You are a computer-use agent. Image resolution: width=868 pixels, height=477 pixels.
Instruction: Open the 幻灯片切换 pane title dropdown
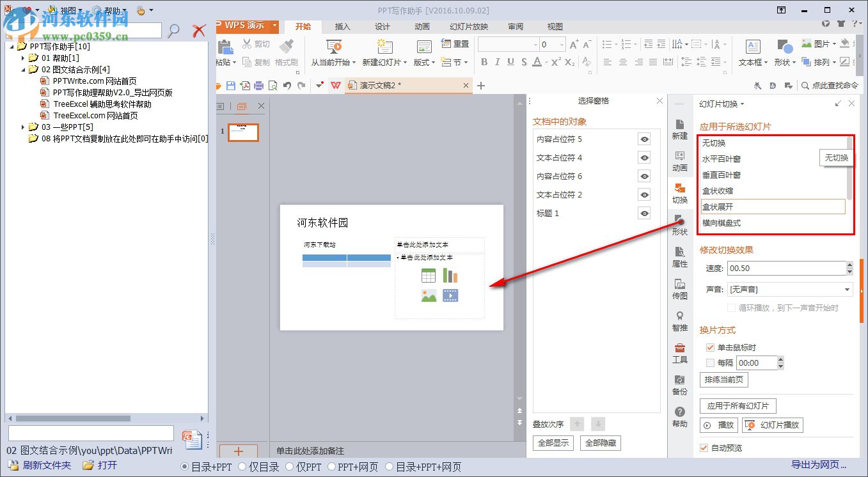point(742,104)
